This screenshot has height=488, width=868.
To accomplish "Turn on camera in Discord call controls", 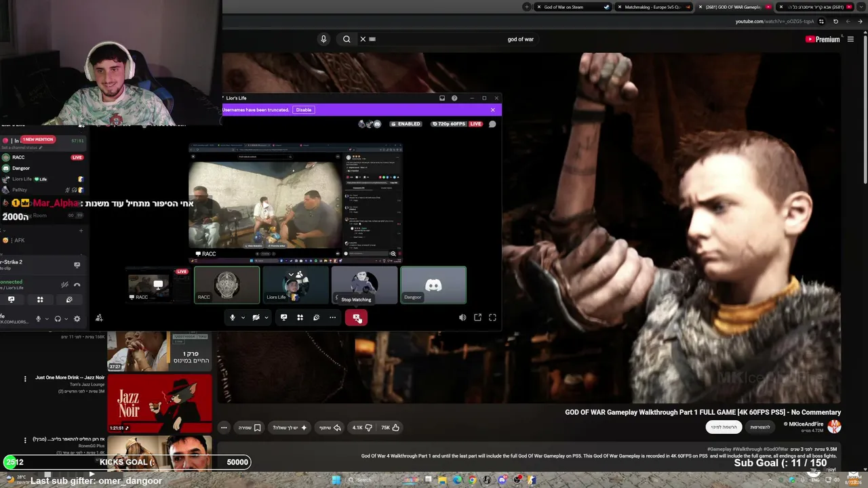I will pyautogui.click(x=256, y=317).
